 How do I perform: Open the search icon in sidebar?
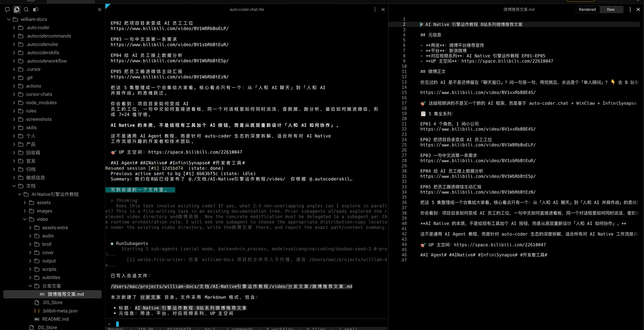click(26, 9)
